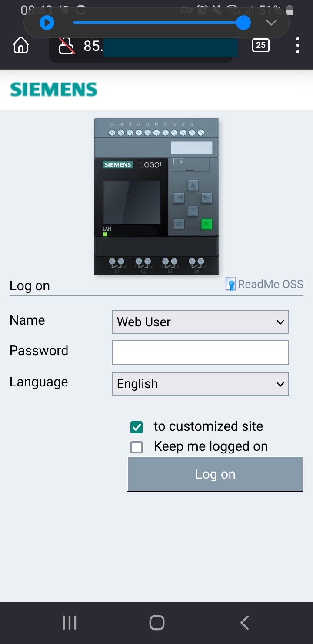Tap the browser home icon

(21, 45)
